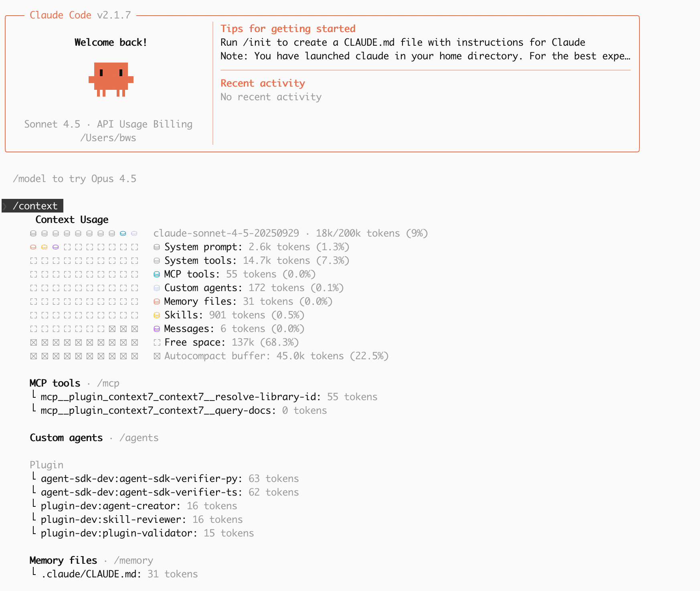Click the /model to try Opus 4.5 hint
Viewport: 700px width, 591px height.
click(75, 179)
